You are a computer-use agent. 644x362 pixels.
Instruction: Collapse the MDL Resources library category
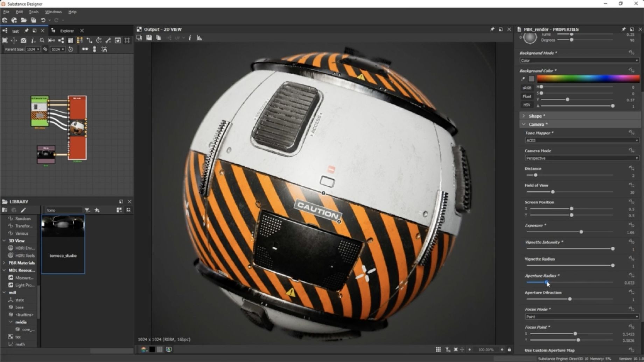tap(4, 270)
